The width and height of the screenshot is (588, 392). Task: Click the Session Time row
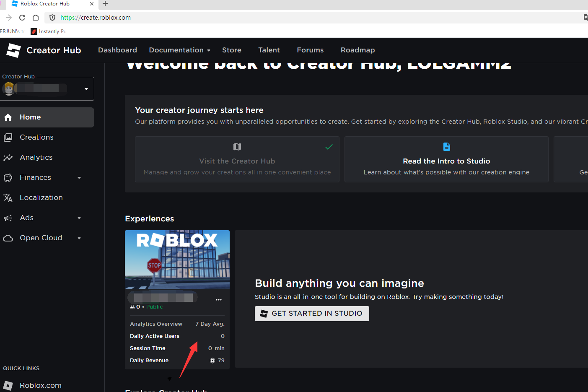point(177,348)
